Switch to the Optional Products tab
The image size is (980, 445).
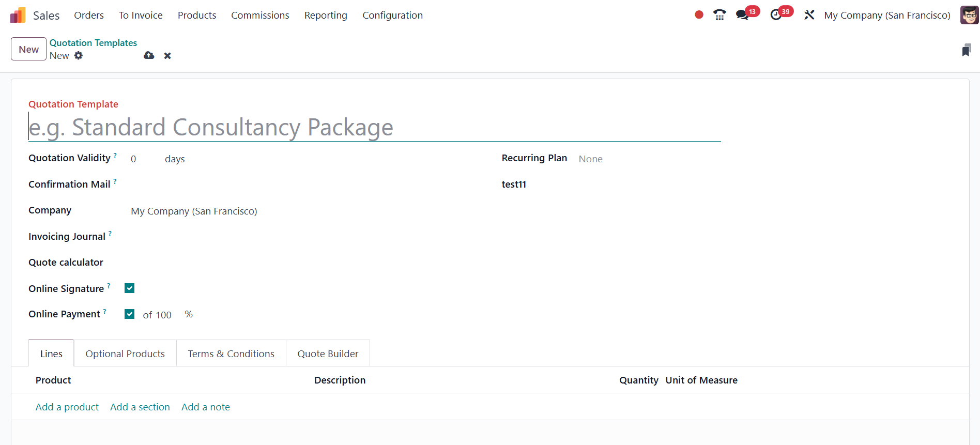click(125, 354)
